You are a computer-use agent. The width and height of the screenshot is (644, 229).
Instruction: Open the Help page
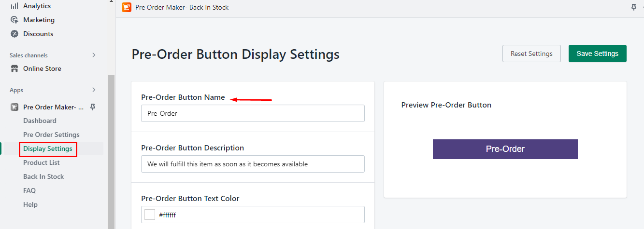[30, 204]
